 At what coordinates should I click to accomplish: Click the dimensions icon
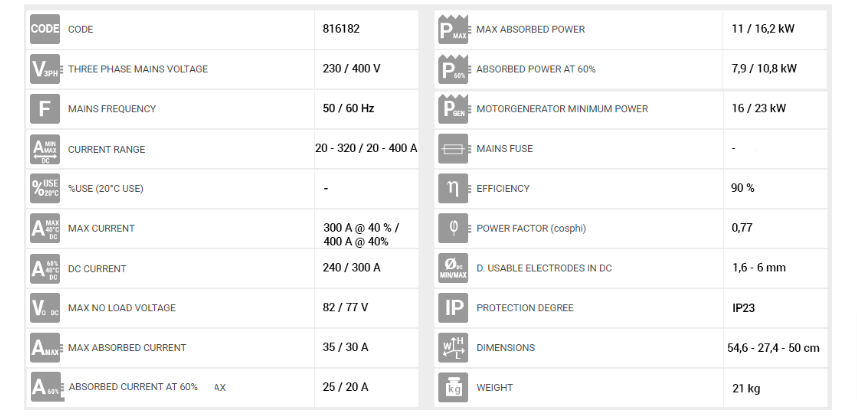[x=453, y=347]
